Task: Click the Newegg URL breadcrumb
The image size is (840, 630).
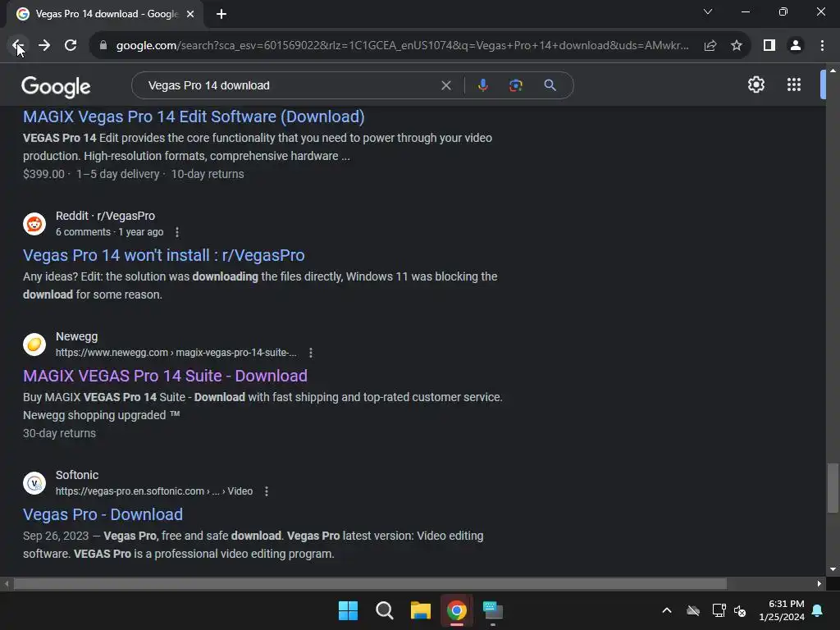Action: [176, 353]
